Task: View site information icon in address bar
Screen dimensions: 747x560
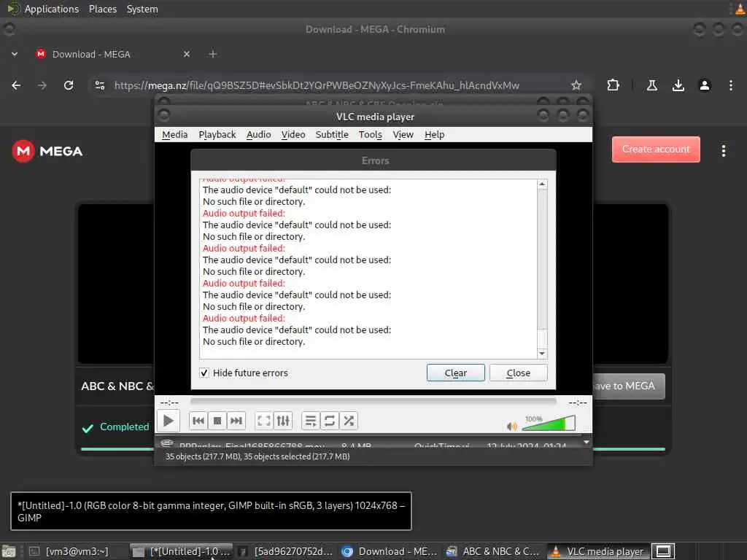Action: pyautogui.click(x=99, y=85)
